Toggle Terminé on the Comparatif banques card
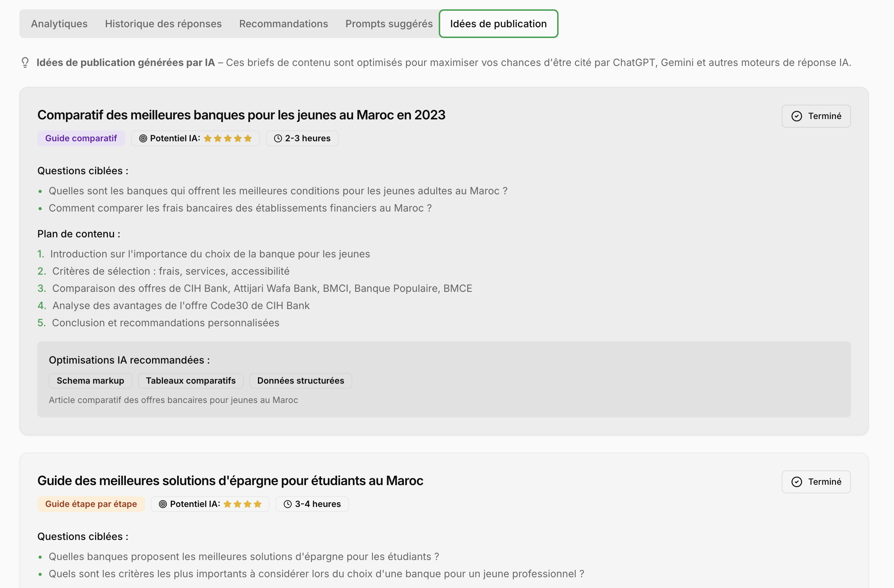The width and height of the screenshot is (894, 588). tap(816, 116)
